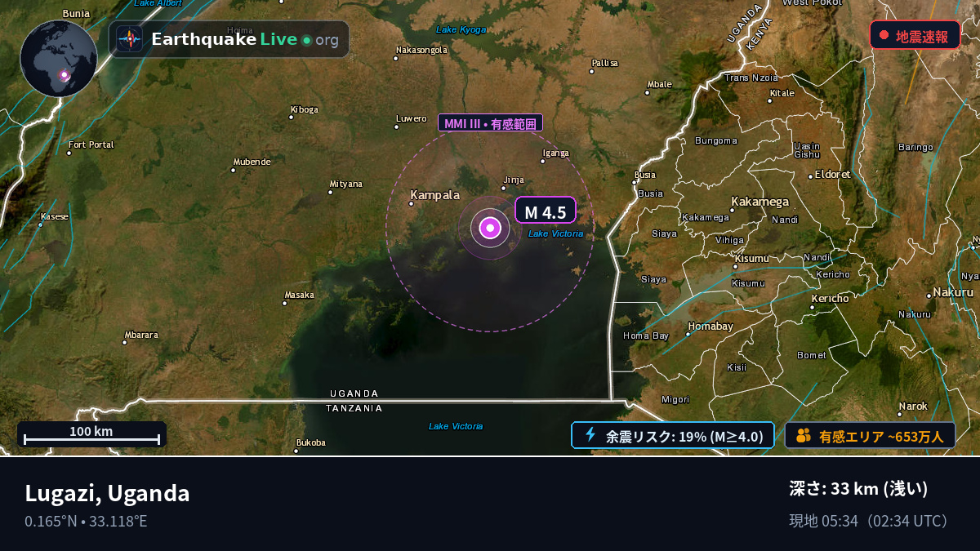Click the Migori label
The width and height of the screenshot is (980, 551).
675,400
